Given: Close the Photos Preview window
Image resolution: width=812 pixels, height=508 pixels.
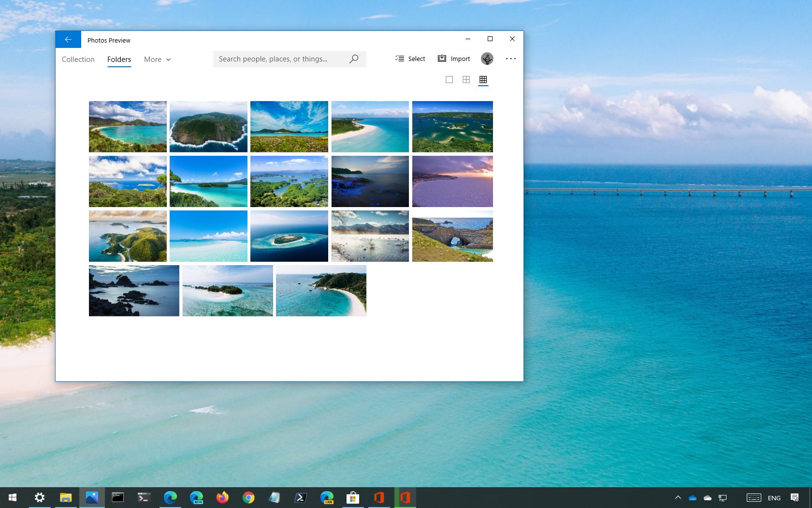Looking at the screenshot, I should click(x=512, y=39).
